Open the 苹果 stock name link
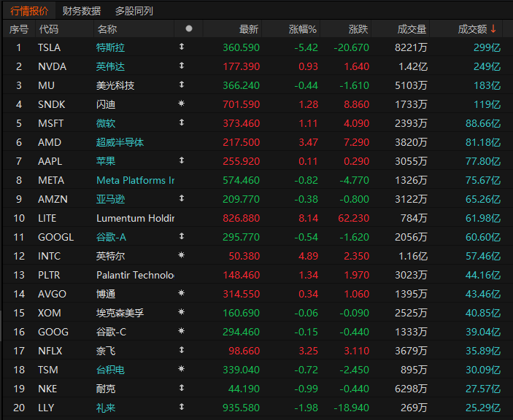The width and height of the screenshot is (513, 420). click(106, 161)
